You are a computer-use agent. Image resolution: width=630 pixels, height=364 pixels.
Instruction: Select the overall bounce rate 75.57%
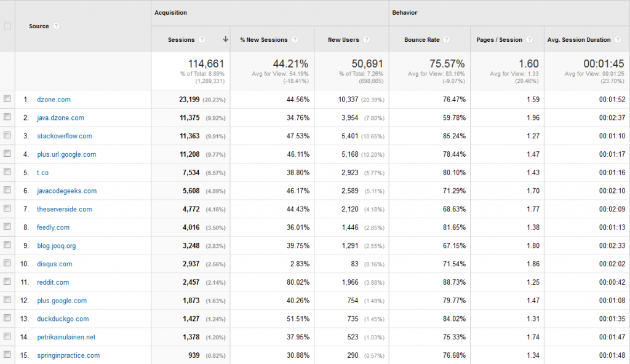(447, 64)
